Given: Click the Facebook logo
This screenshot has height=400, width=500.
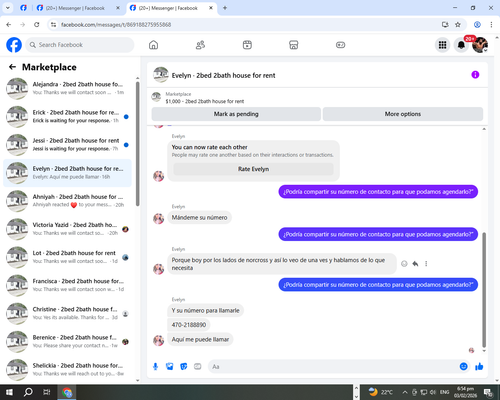Looking at the screenshot, I should 14,45.
